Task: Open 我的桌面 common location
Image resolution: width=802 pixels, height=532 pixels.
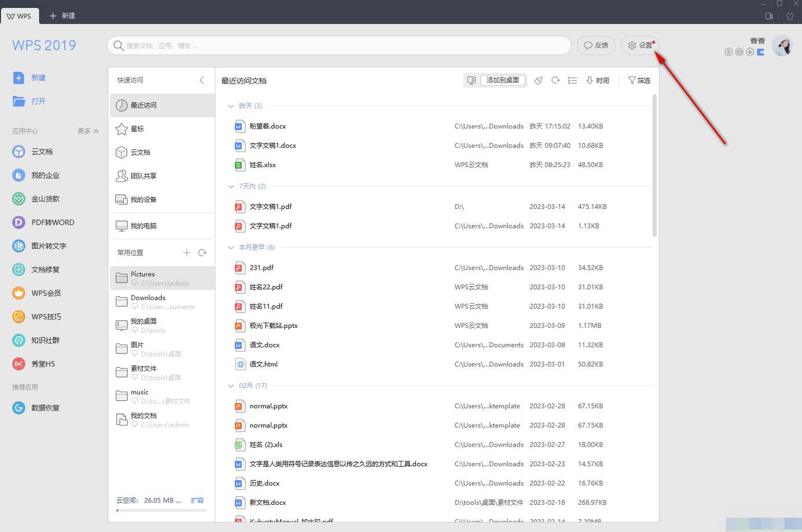Action: coord(162,326)
